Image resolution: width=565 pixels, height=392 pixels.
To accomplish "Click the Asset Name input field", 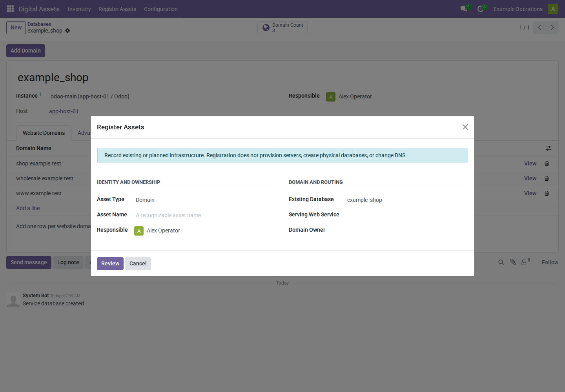I will pyautogui.click(x=206, y=215).
